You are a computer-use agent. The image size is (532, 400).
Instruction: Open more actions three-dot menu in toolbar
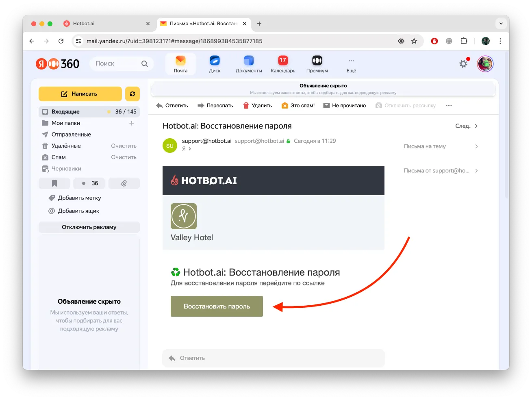(x=449, y=106)
